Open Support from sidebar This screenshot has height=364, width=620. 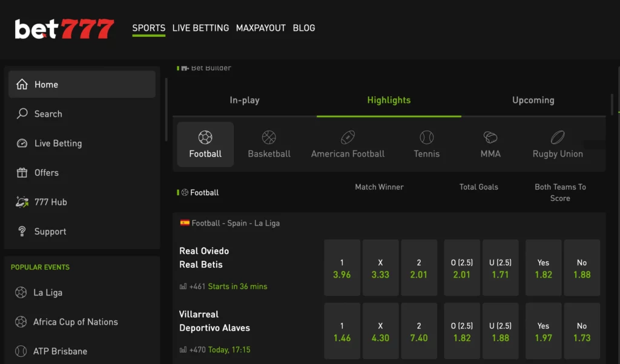coord(82,232)
